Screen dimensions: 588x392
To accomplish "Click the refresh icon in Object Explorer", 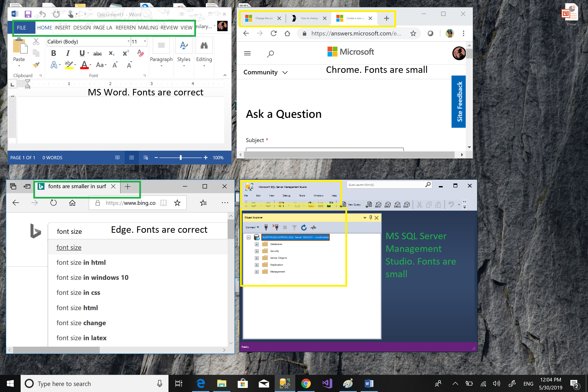I will [x=303, y=227].
